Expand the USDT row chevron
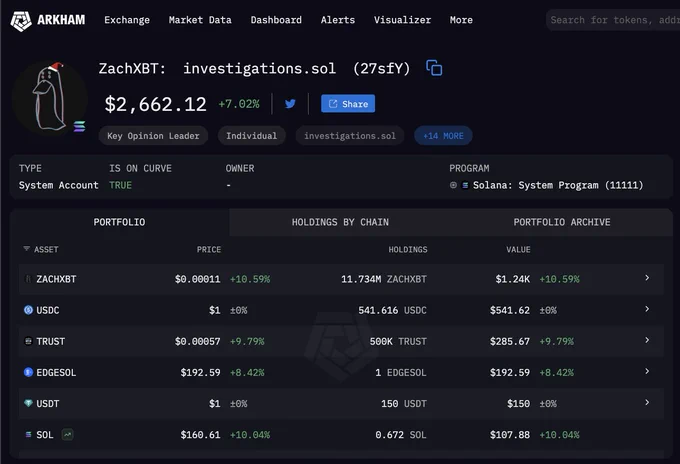 tap(647, 402)
